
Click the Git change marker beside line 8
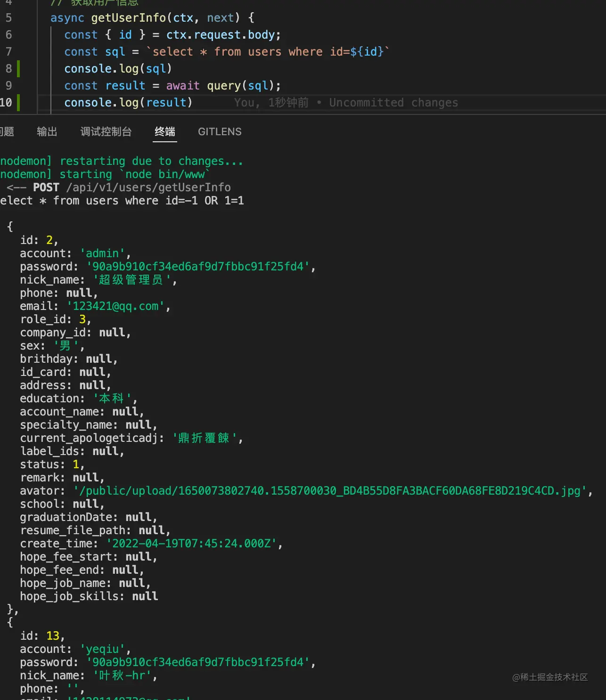pyautogui.click(x=18, y=68)
